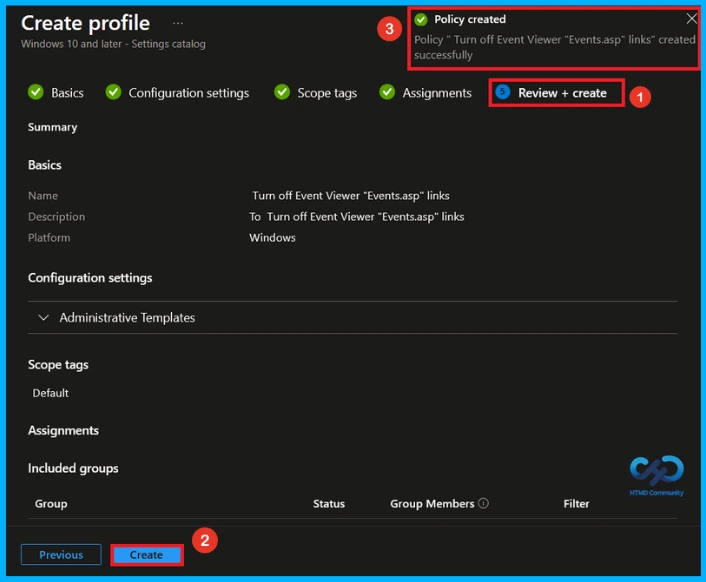Switch to the Basics tab
The width and height of the screenshot is (706, 582).
(67, 93)
